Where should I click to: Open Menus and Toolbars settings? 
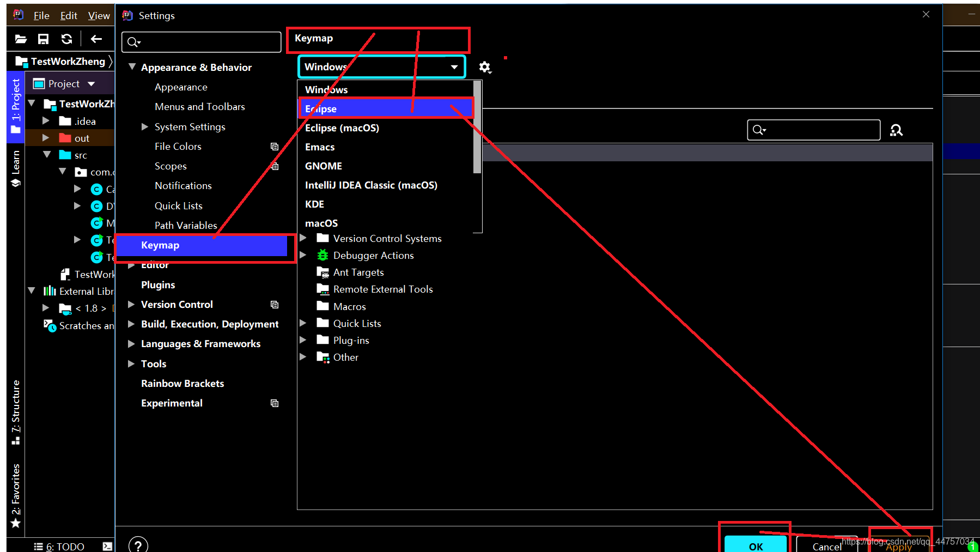(x=200, y=107)
